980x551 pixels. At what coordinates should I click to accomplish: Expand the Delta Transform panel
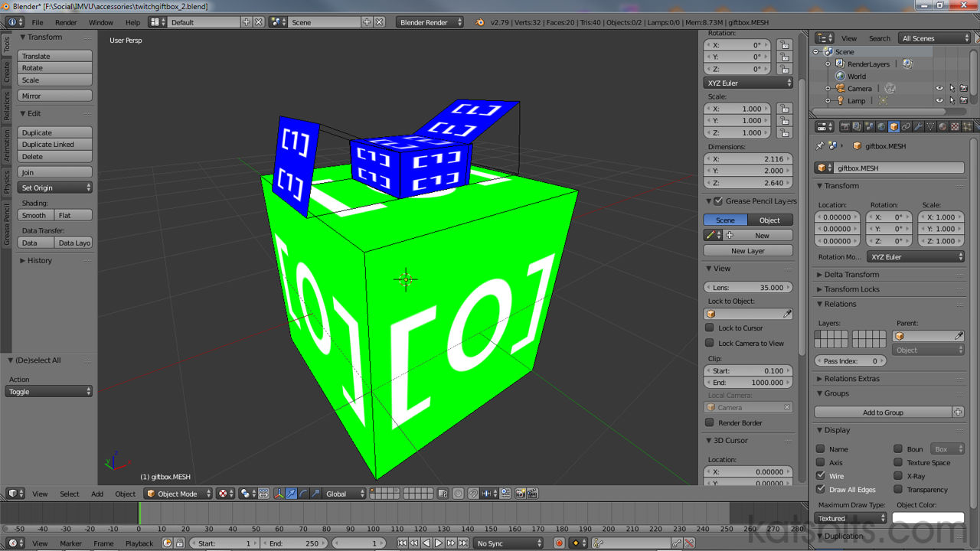coord(851,275)
